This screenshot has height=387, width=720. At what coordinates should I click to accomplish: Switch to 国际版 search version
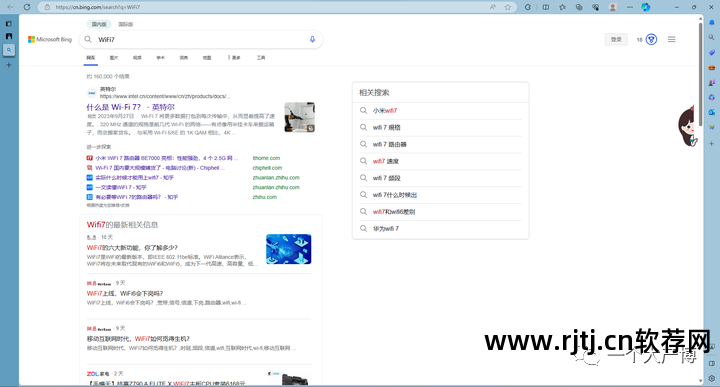tap(126, 24)
